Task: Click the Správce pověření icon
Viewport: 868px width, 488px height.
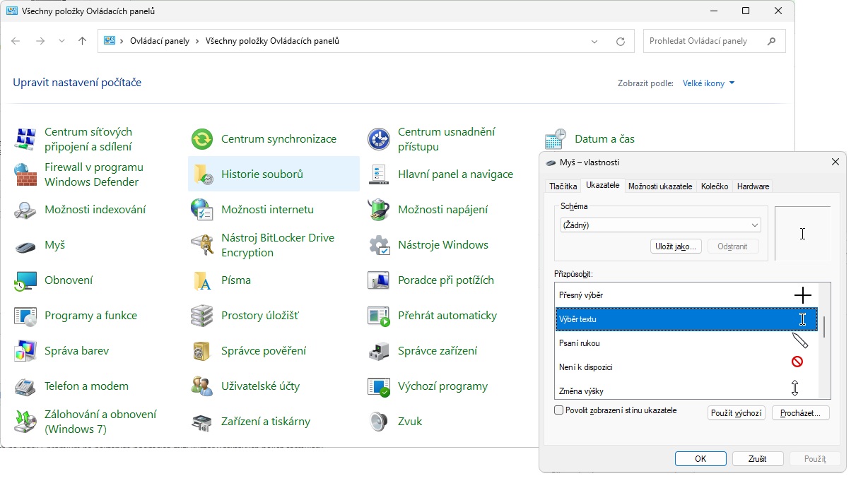Action: (202, 351)
